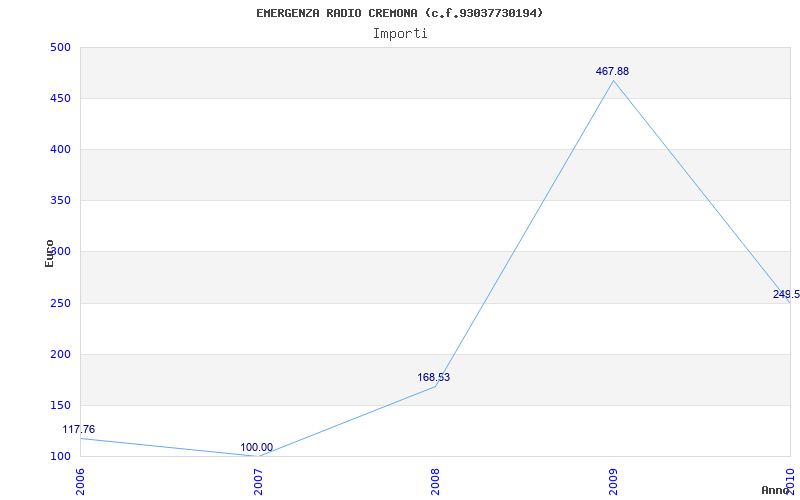Click the chart title EMERGENZA RADIO CREMONA
Screen dimensions: 800x500
click(399, 13)
